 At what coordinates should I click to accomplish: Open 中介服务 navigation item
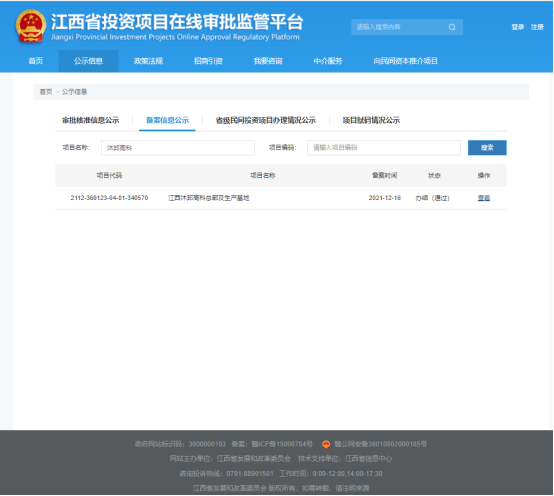[x=328, y=61]
